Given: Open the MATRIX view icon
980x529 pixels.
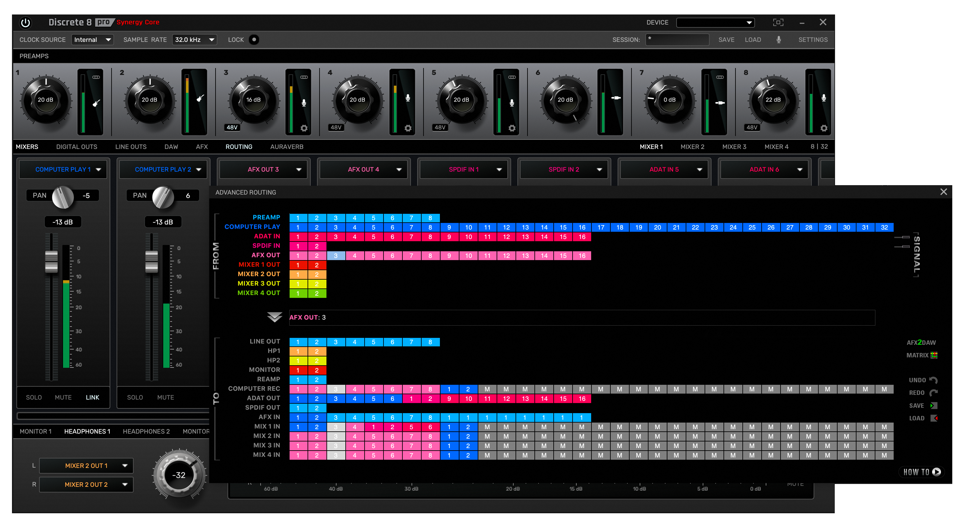Looking at the screenshot, I should (934, 355).
